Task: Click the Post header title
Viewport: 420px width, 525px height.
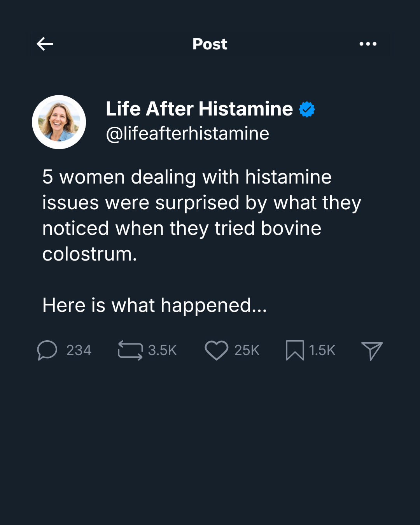Action: (x=210, y=44)
